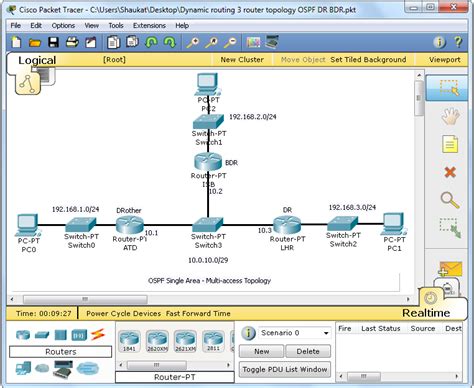Click Toggle PDU List Window button
474x388 pixels.
285,369
